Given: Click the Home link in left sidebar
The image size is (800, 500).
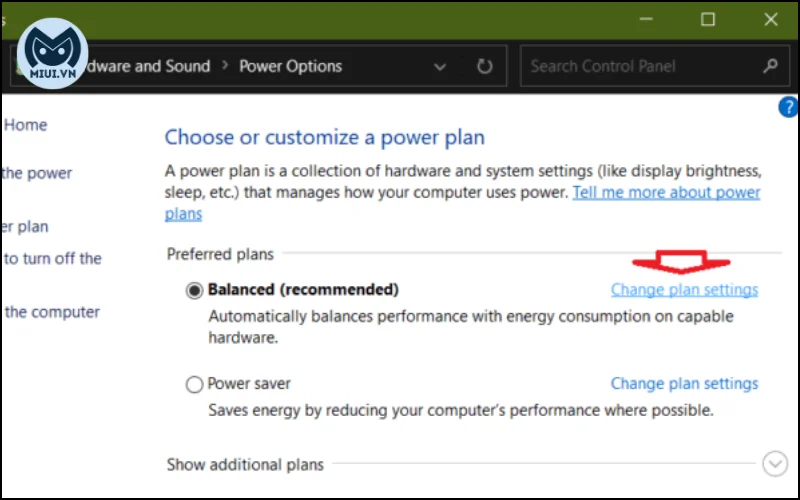Looking at the screenshot, I should 26,125.
